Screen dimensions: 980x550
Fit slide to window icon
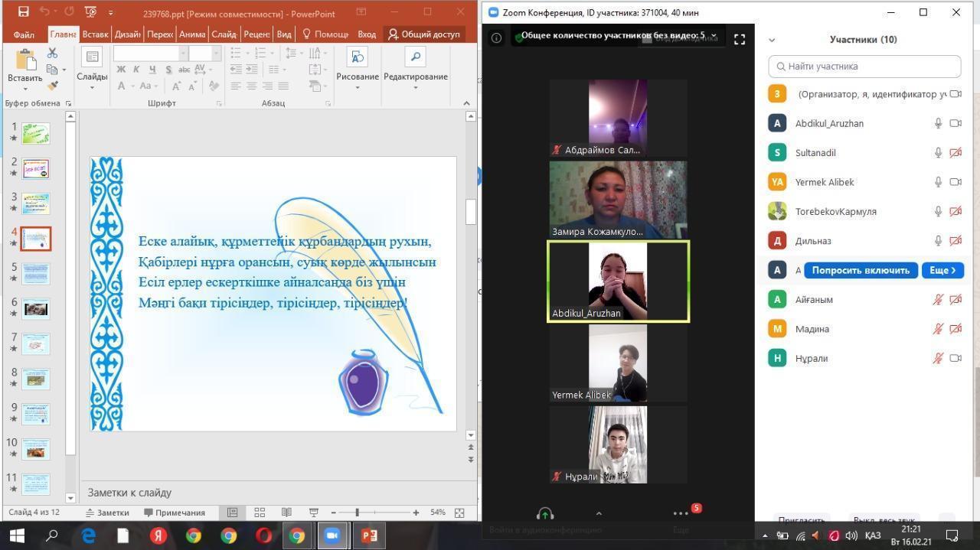pyautogui.click(x=459, y=513)
